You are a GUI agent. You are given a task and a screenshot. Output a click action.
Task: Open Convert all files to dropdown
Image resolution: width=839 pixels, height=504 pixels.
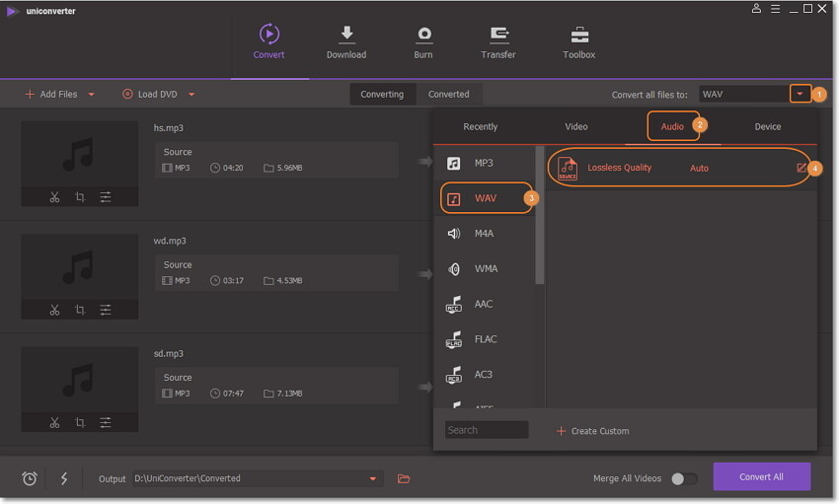pyautogui.click(x=800, y=94)
